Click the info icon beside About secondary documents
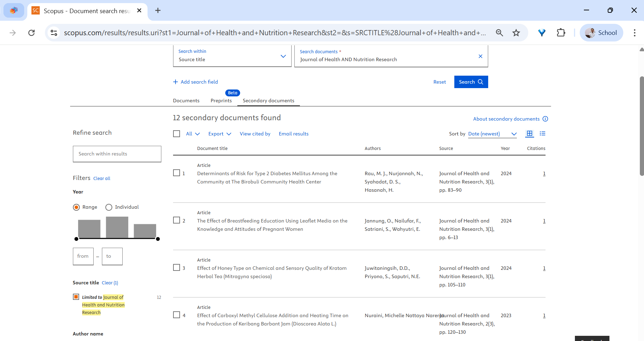This screenshot has height=341, width=644. tap(545, 119)
